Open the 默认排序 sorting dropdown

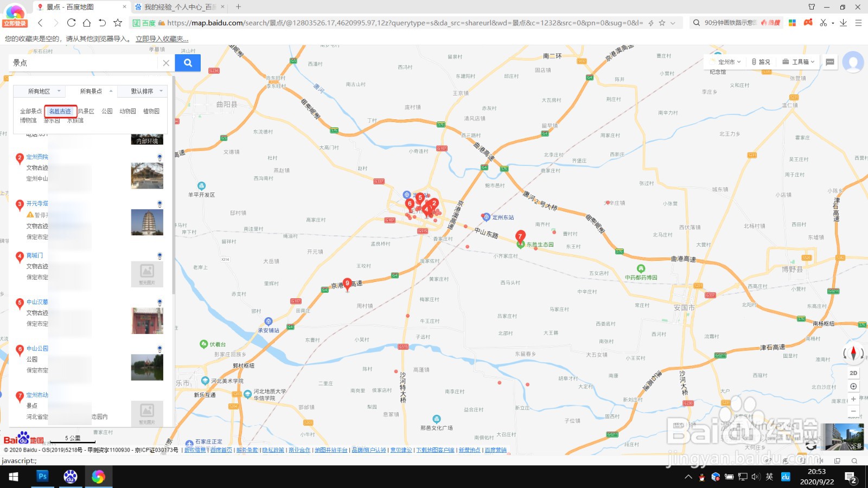point(142,91)
